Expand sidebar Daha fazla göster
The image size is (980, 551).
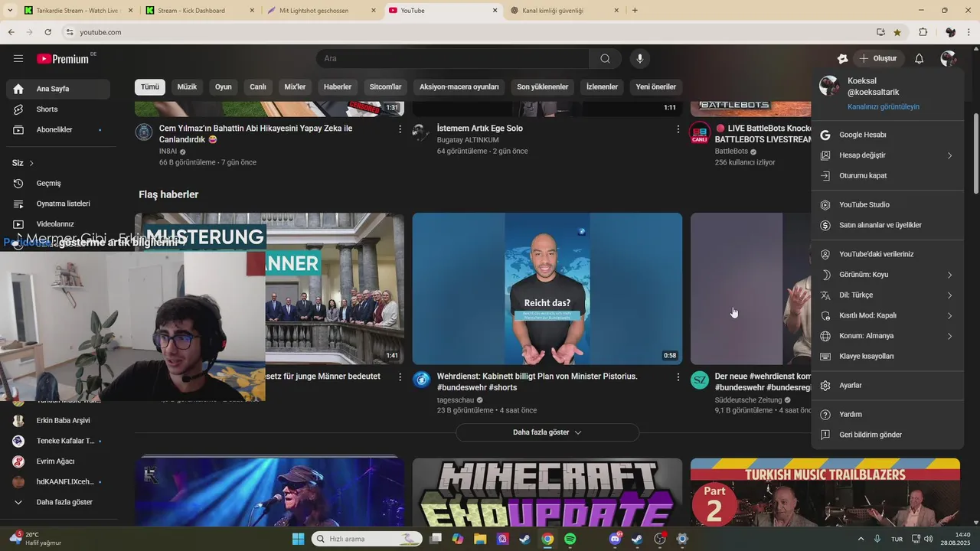58,502
